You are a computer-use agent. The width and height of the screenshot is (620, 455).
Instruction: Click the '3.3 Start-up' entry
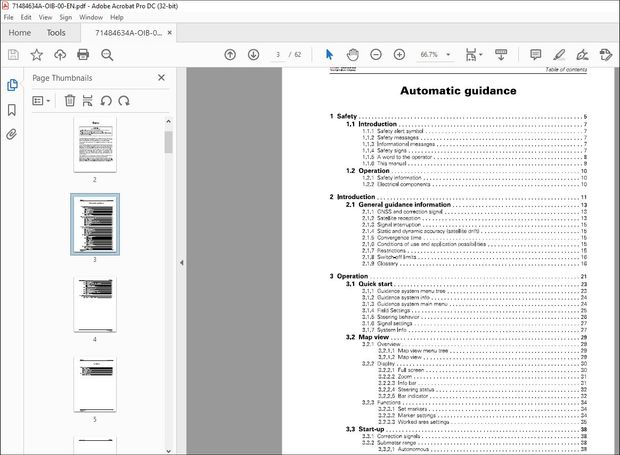[467, 429]
